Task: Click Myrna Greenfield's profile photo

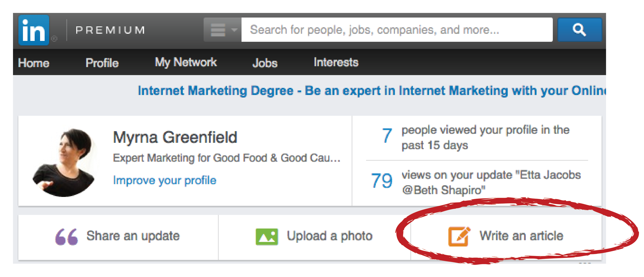Action: (65, 162)
